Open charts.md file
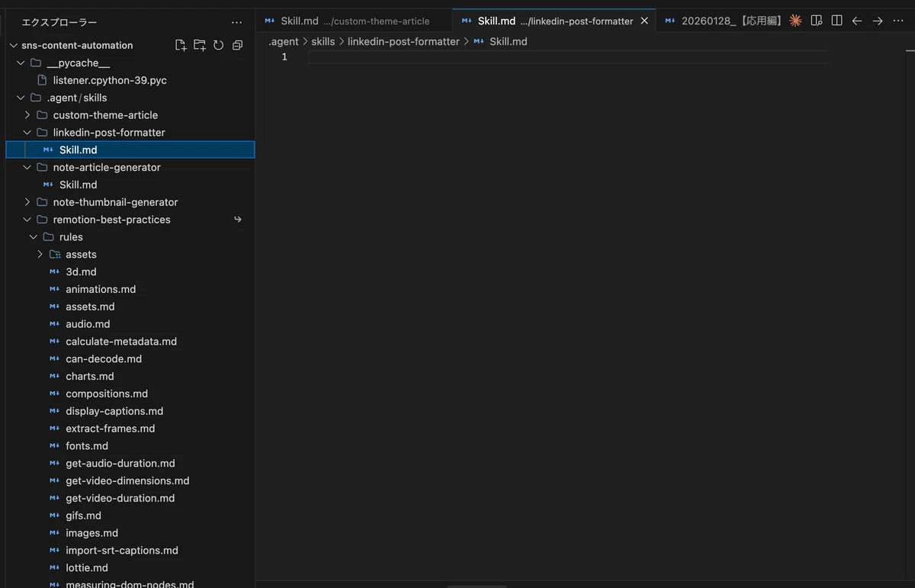 pos(90,377)
